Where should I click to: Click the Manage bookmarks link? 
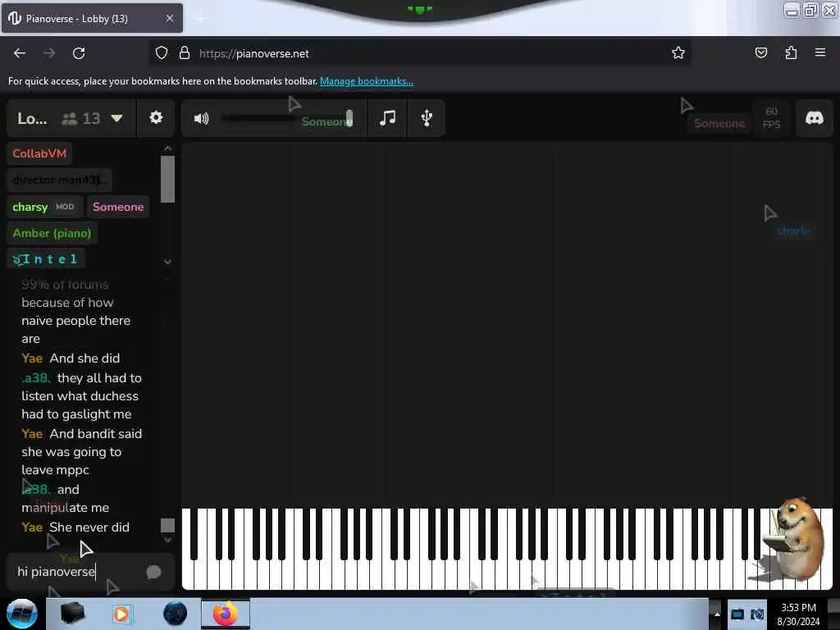[x=367, y=81]
